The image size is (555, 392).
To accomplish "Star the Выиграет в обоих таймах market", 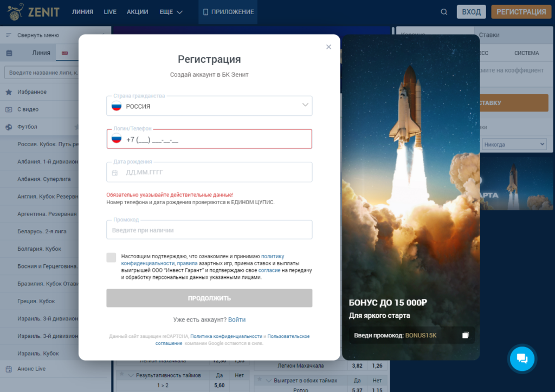I will tap(260, 379).
